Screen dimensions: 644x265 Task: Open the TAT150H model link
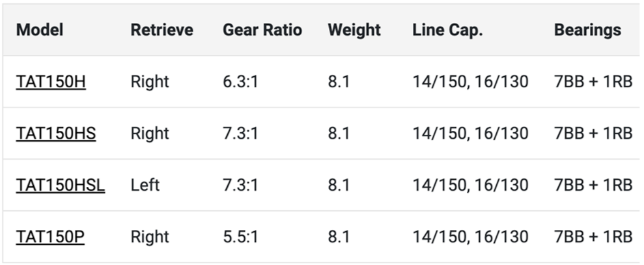51,82
